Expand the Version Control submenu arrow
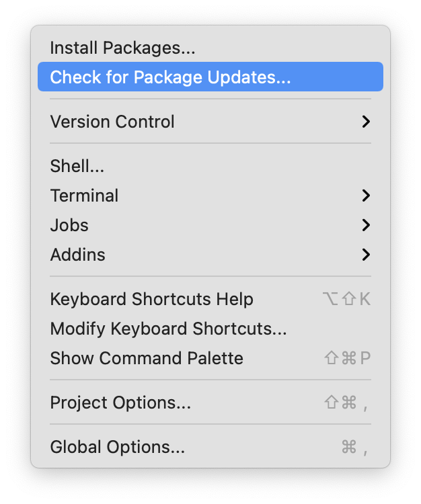This screenshot has width=421, height=504. click(365, 122)
